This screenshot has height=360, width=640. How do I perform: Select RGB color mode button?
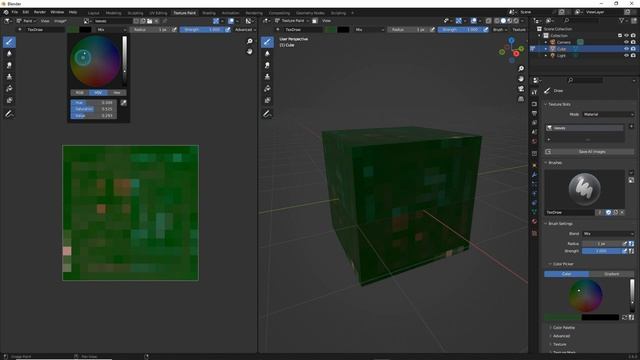(x=80, y=93)
